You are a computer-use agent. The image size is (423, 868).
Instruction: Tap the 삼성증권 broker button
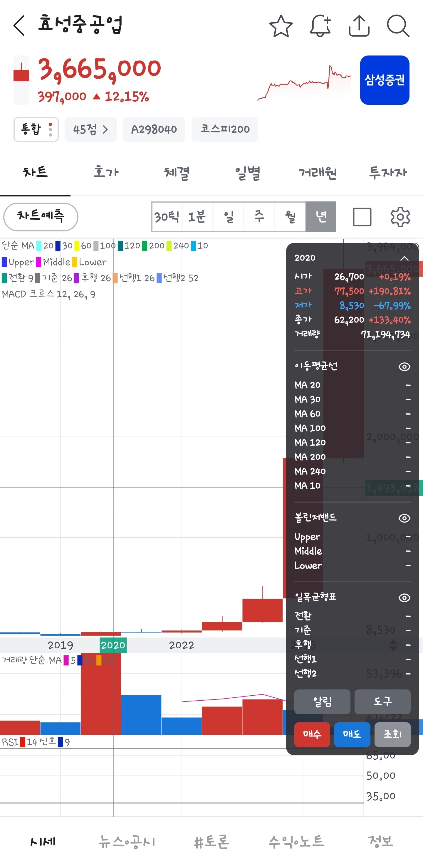(385, 80)
